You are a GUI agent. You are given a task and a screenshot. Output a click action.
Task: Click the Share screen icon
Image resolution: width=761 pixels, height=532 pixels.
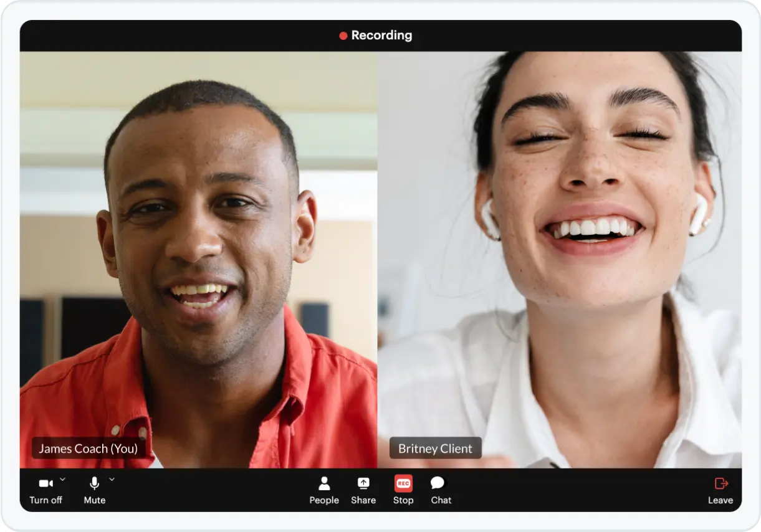click(x=363, y=483)
